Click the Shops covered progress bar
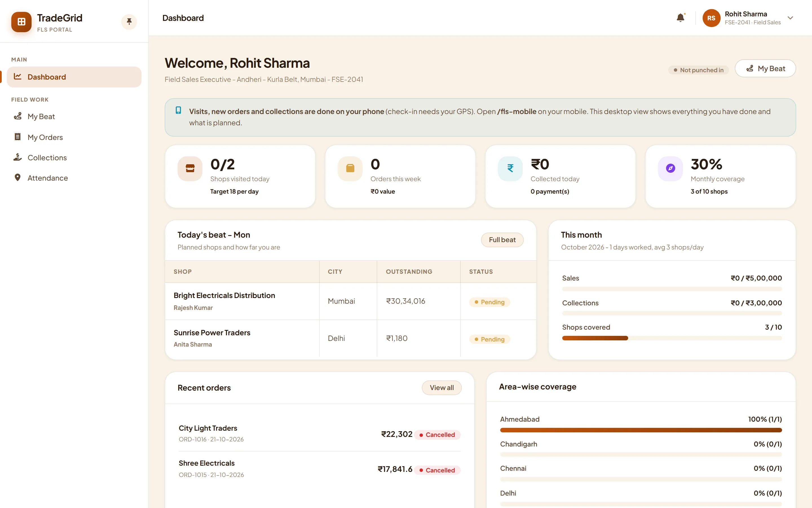Screen dimensions: 812x508 coord(672,338)
